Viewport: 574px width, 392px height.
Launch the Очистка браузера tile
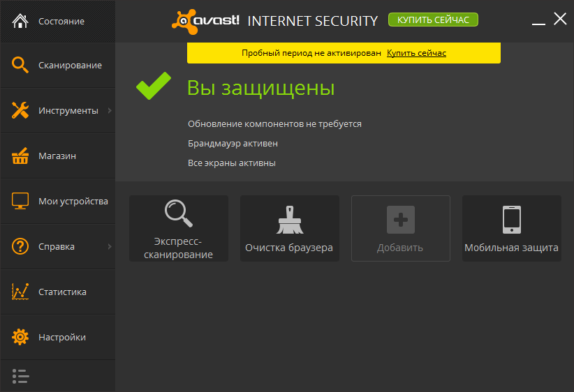[289, 228]
